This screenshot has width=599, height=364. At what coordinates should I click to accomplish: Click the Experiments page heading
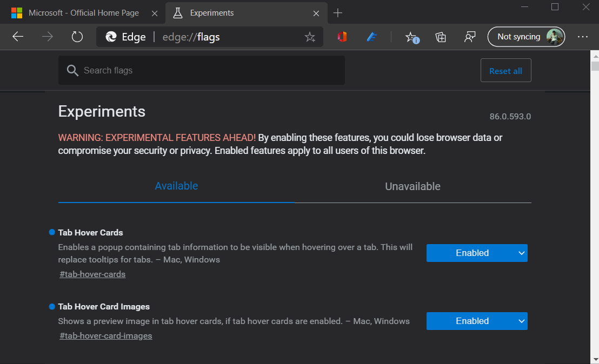coord(102,111)
